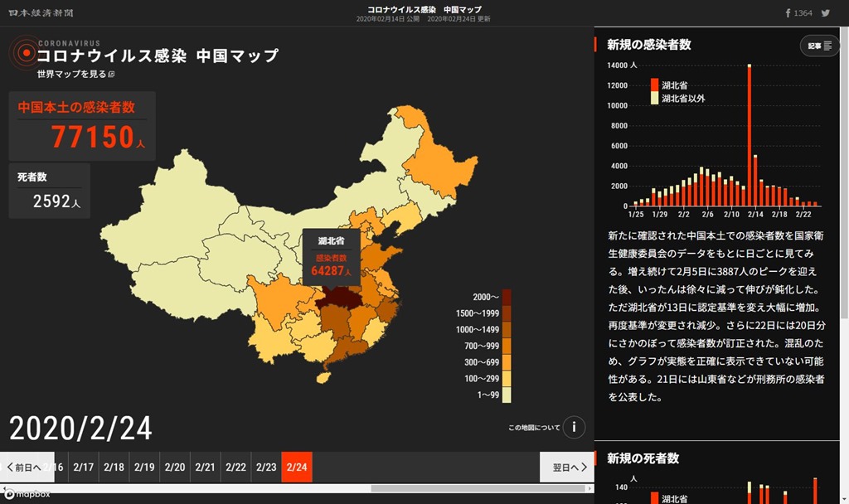Click the Hubei province dark region on map
849x504 pixels.
[x=339, y=298]
